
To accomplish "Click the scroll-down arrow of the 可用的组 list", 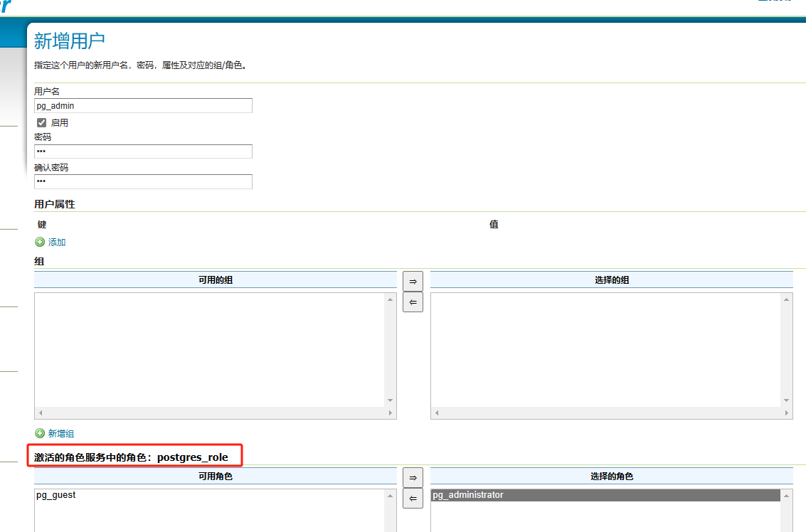I will (390, 400).
